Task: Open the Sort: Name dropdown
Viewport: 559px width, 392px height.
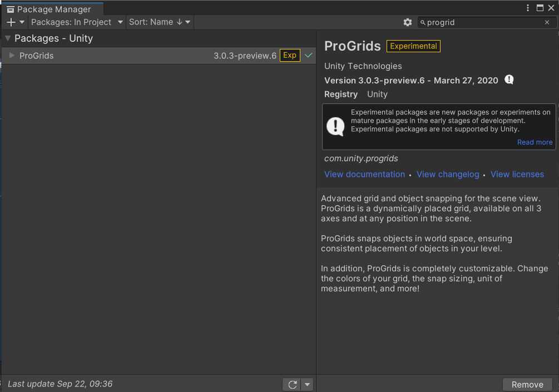Action: click(160, 22)
